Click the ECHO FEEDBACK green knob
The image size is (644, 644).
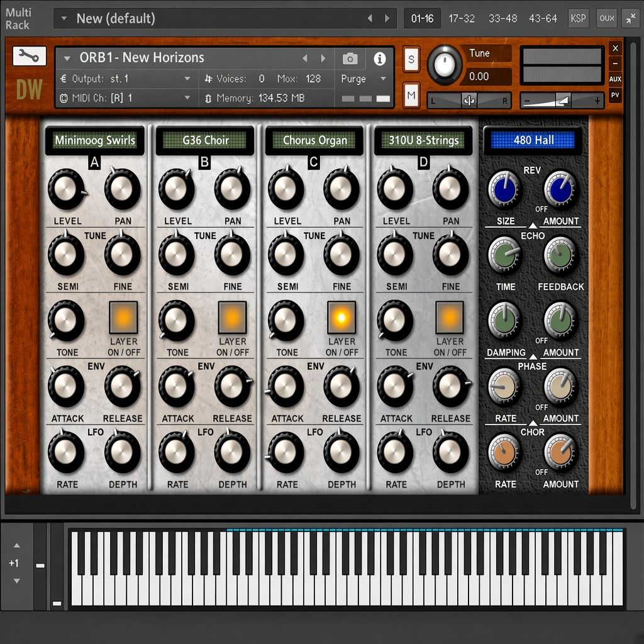coord(559,255)
